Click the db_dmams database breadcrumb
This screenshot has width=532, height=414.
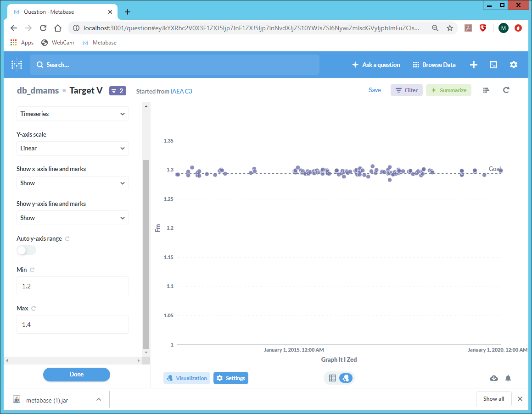pyautogui.click(x=38, y=91)
